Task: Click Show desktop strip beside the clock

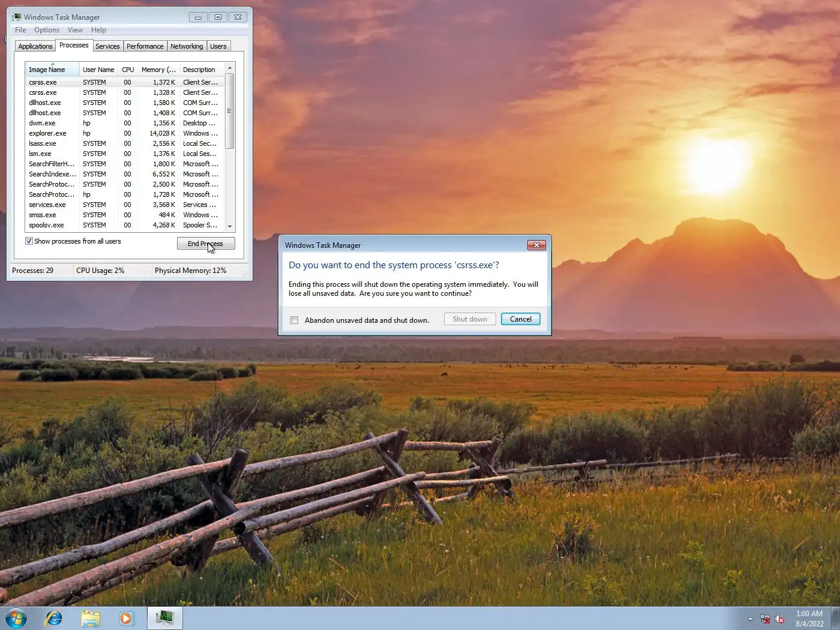Action: click(835, 619)
